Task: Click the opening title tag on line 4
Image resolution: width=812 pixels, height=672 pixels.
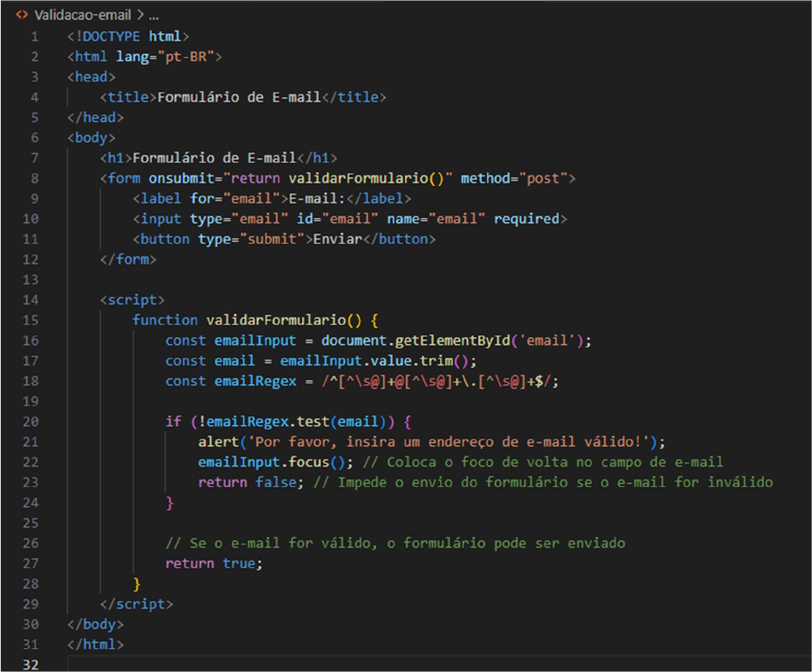Action: [x=127, y=97]
